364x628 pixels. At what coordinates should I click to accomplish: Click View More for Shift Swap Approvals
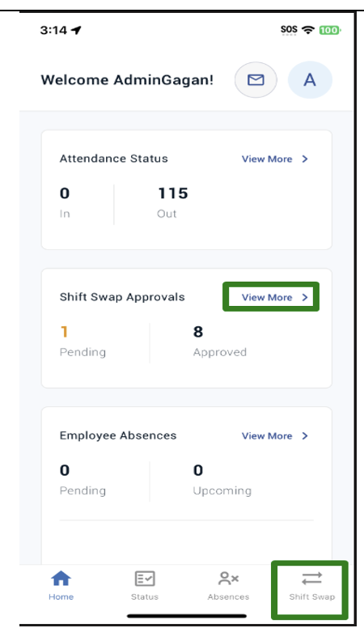pos(267,297)
